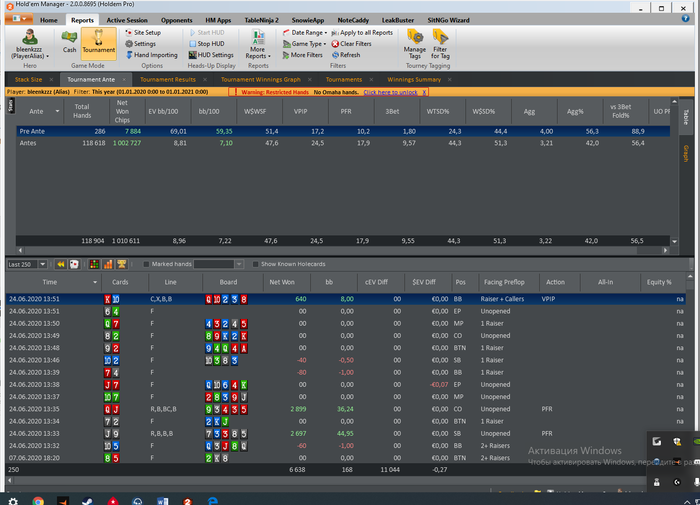Open the Settings option in ribbon

point(141,44)
